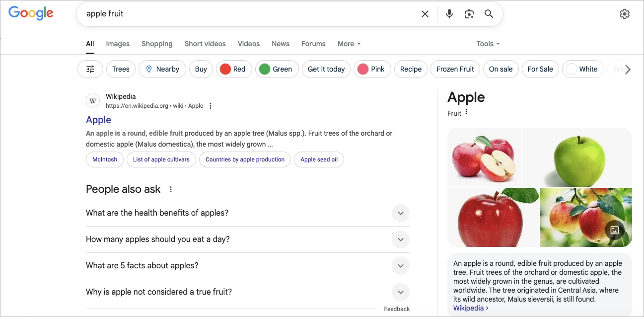The width and height of the screenshot is (644, 317).
Task: Open options menu beside the Wikipedia result
Action: 211,105
